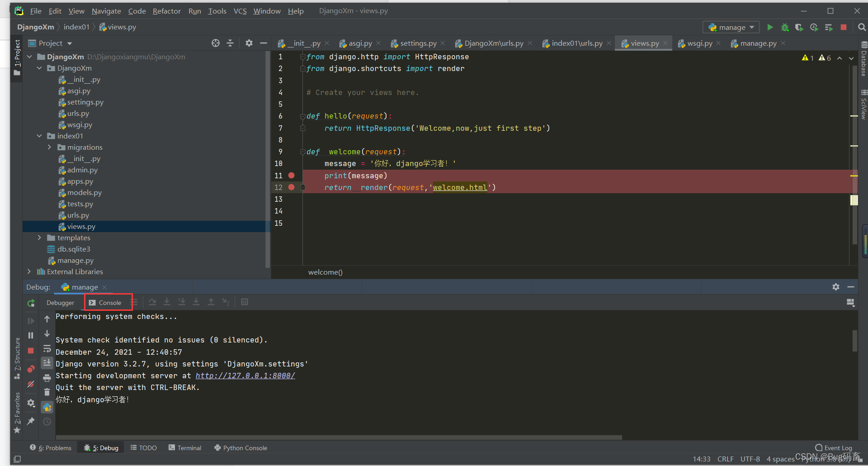Viewport: 868px width, 466px height.
Task: Open the VCS menu
Action: coord(240,11)
